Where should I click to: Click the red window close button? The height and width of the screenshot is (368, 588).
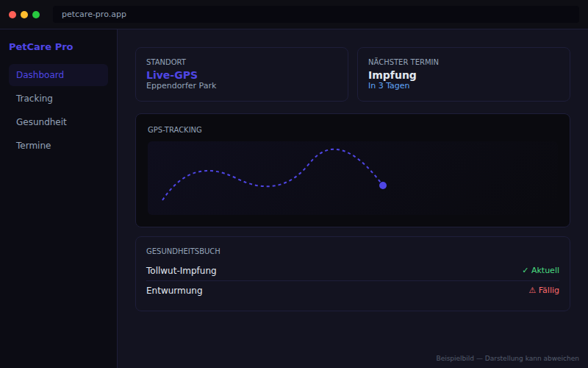click(12, 15)
